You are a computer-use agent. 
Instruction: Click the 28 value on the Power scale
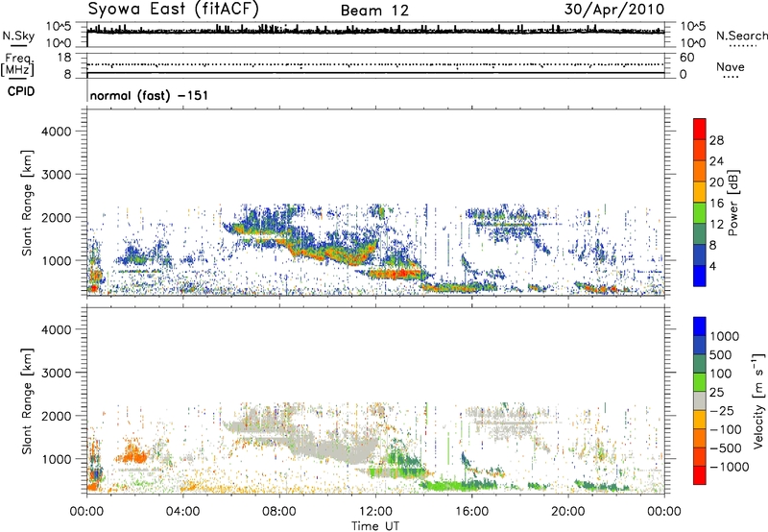click(716, 140)
